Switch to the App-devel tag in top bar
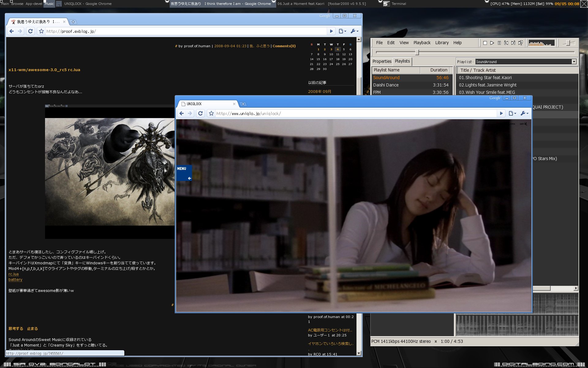 (x=34, y=4)
